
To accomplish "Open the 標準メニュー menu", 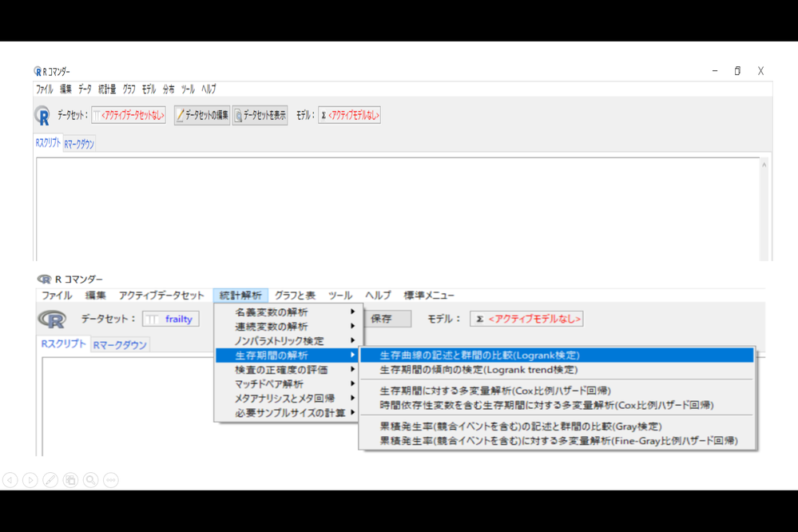I will (x=429, y=296).
